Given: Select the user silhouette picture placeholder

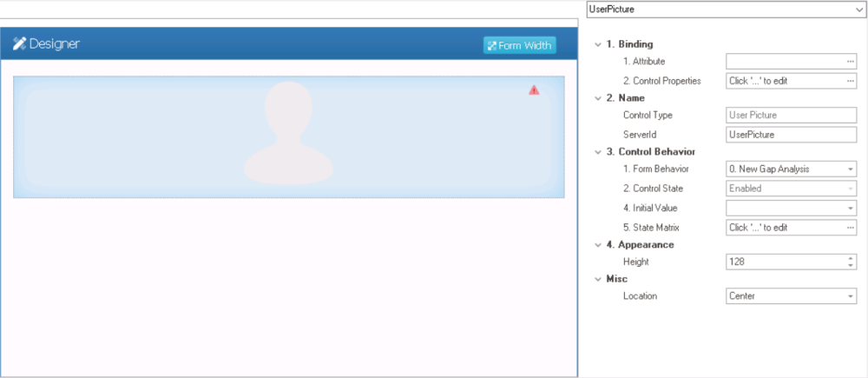Looking at the screenshot, I should pyautogui.click(x=288, y=132).
